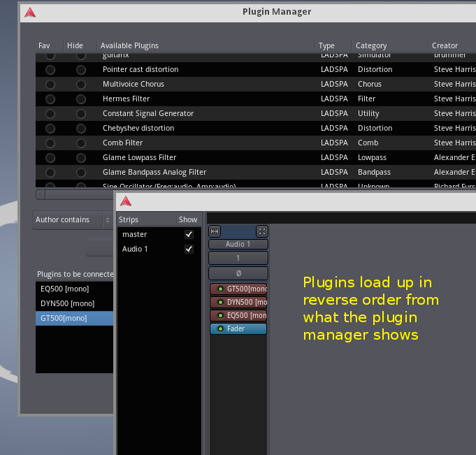Viewport: 476px width, 455px height.
Task: Click the phase invert Ø button
Action: 238,273
